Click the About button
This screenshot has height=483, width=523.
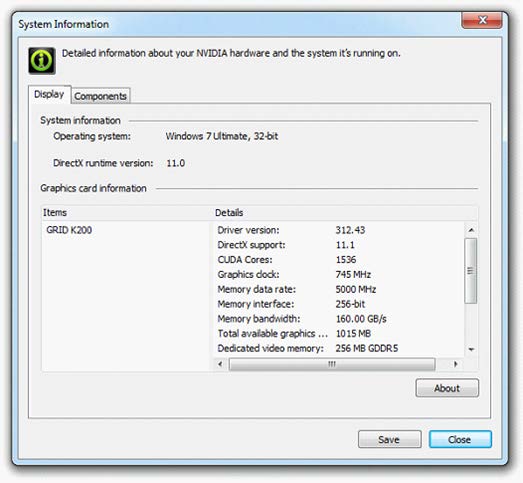[x=447, y=388]
